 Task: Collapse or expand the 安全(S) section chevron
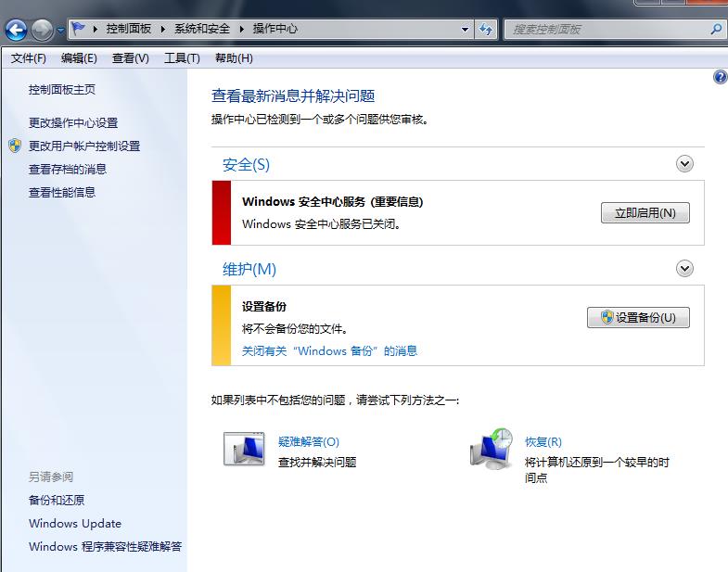click(684, 164)
